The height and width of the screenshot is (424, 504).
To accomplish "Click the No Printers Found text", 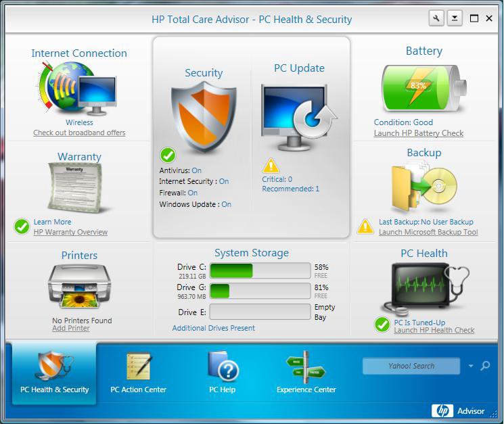I will pos(82,321).
